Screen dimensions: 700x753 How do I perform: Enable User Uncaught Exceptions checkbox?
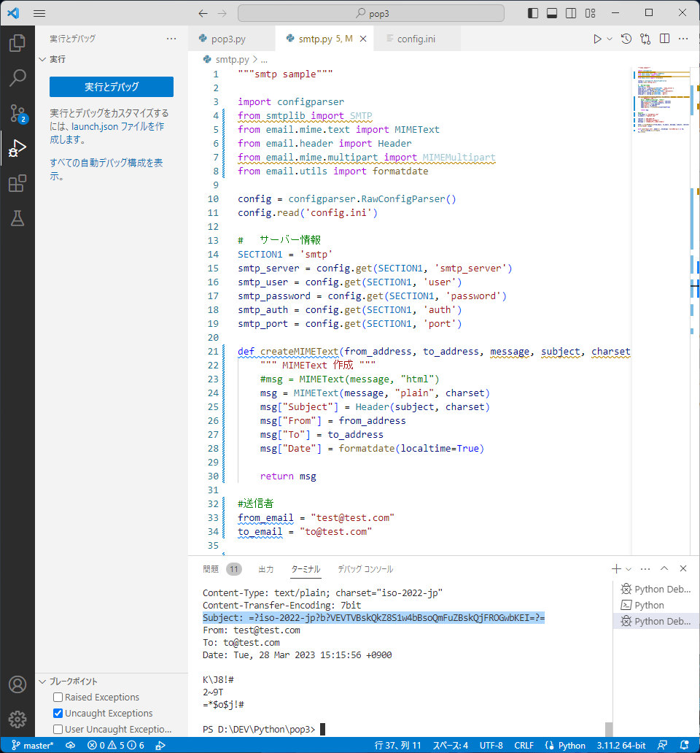58,729
